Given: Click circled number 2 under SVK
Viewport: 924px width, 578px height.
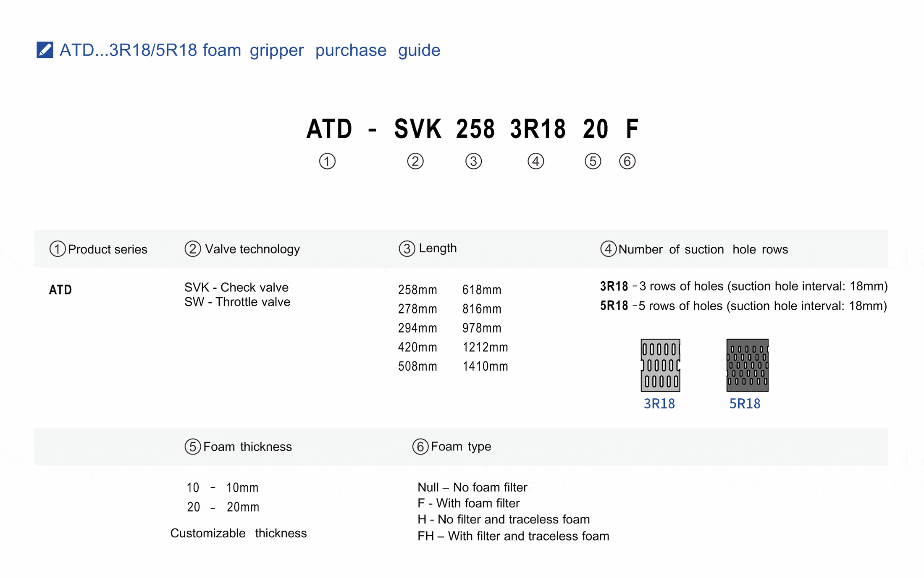Looking at the screenshot, I should [415, 161].
